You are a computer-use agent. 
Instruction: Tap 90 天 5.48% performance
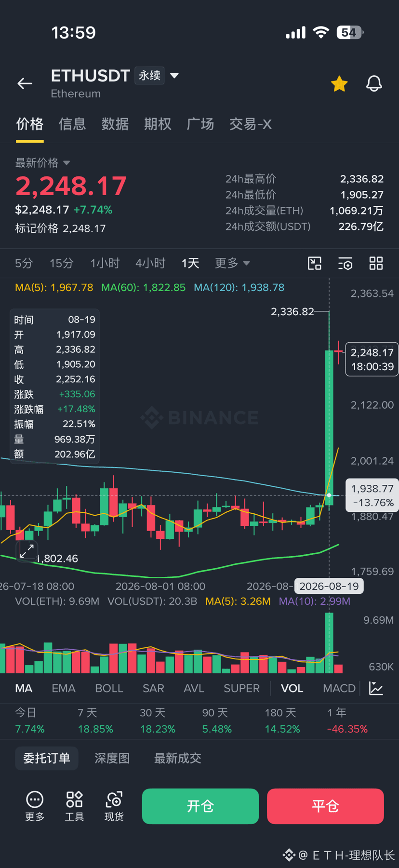217,721
